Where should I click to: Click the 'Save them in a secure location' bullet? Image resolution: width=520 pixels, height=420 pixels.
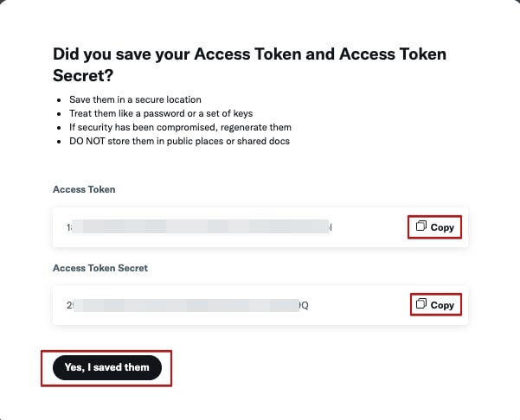coord(135,99)
